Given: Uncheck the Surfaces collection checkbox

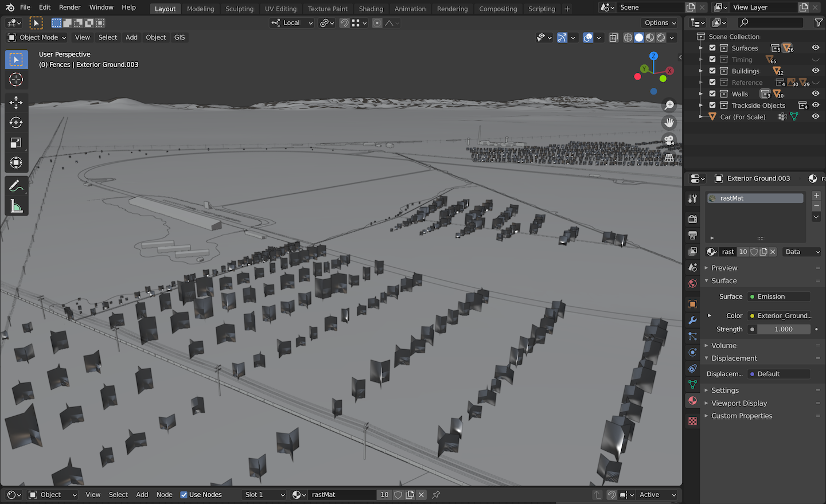Looking at the screenshot, I should tap(712, 48).
